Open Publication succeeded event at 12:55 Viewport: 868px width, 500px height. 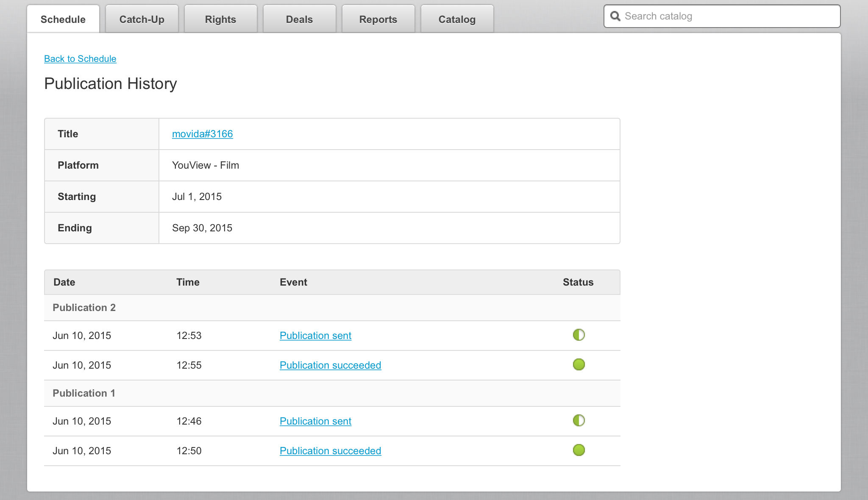(x=330, y=365)
